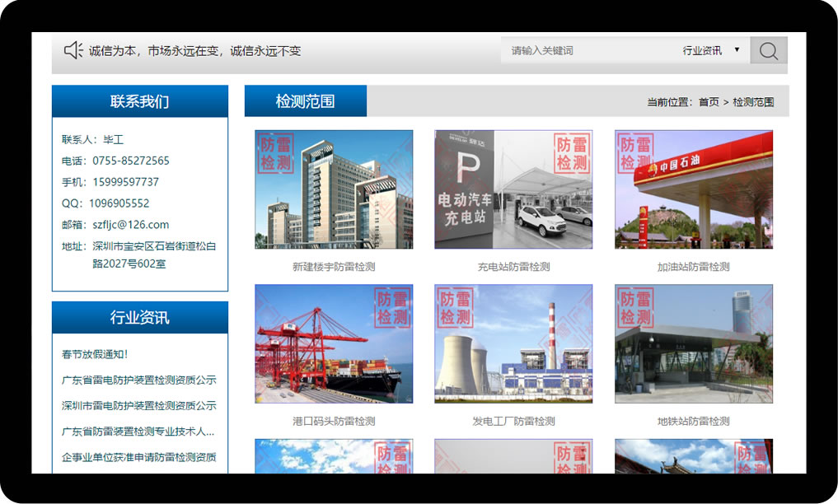Viewport: 838px width, 504px height.
Task: Click the 发电工厂防雷检测 caption link
Action: (513, 422)
